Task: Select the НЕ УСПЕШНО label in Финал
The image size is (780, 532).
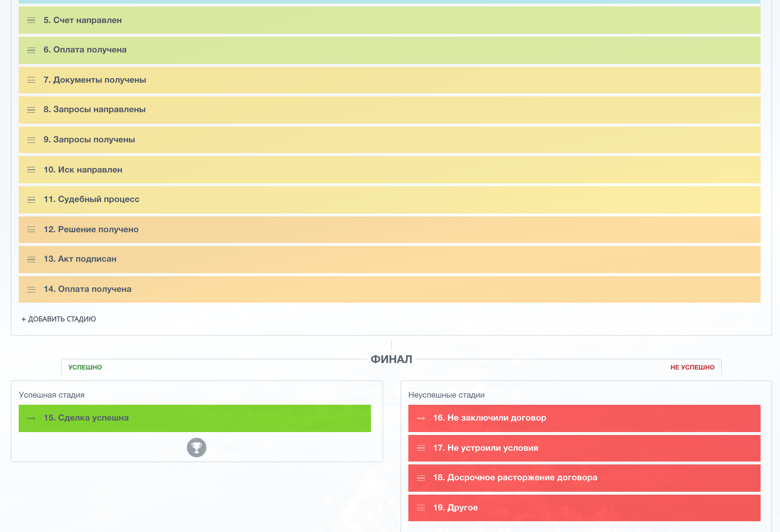Action: pos(692,367)
